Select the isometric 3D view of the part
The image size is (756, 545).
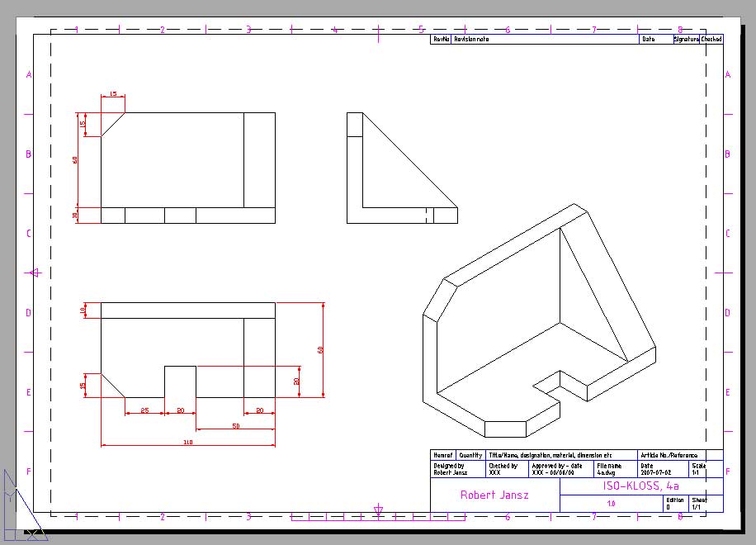point(539,320)
